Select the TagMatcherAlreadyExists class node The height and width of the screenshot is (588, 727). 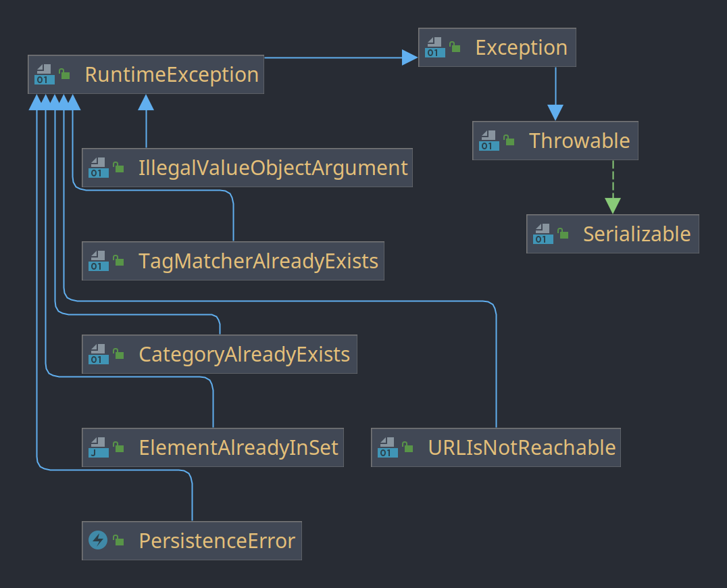pos(232,261)
